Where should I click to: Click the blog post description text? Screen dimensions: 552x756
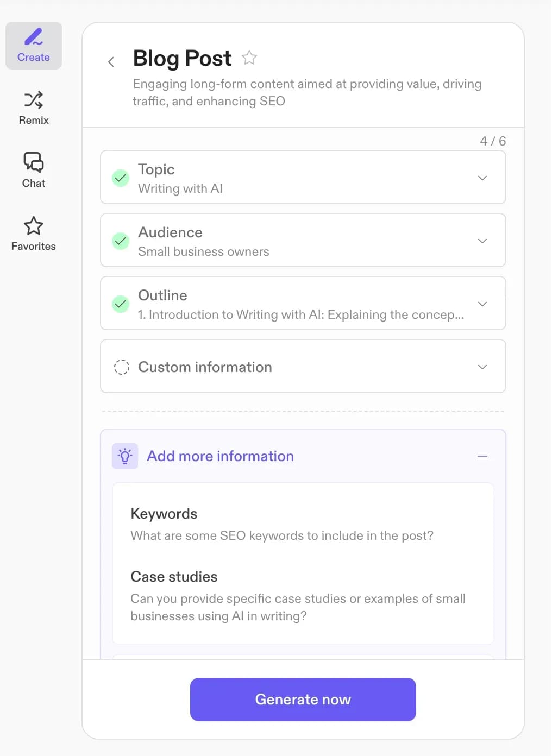[x=308, y=92]
